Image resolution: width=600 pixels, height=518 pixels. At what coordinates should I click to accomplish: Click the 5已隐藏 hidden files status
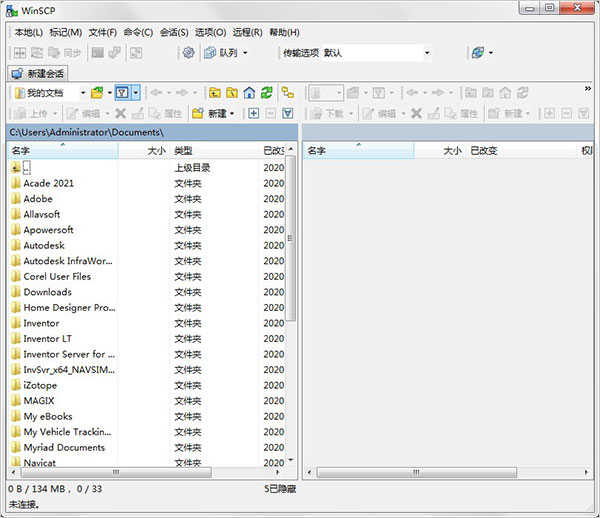pyautogui.click(x=280, y=489)
